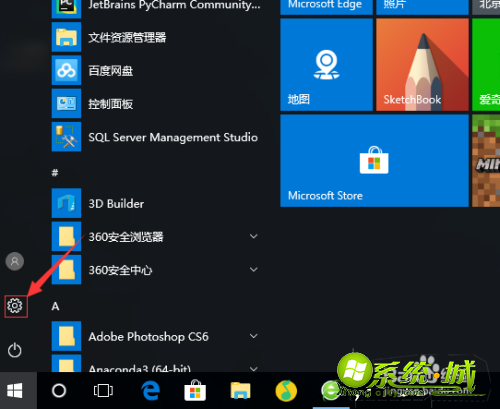Click the 百度网盘 cloud icon
This screenshot has width=500, height=409.
pyautogui.click(x=66, y=70)
